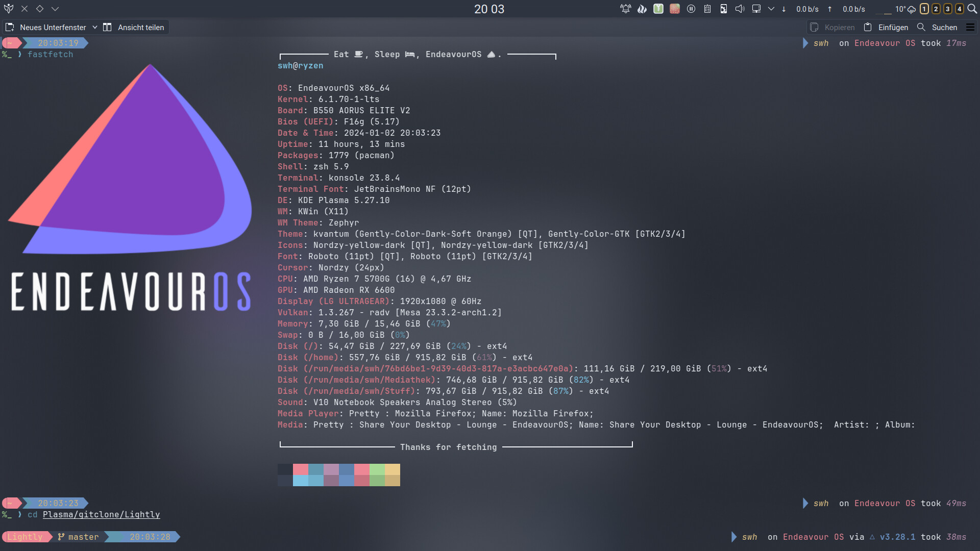Viewport: 980px width, 551px height.
Task: Click the notification bell icon in the panel
Action: click(626, 9)
